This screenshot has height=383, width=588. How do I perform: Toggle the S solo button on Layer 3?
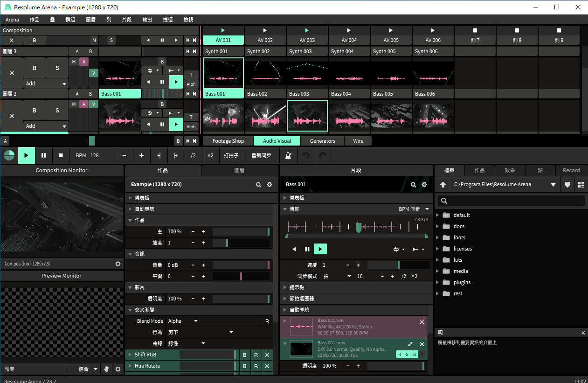click(57, 68)
